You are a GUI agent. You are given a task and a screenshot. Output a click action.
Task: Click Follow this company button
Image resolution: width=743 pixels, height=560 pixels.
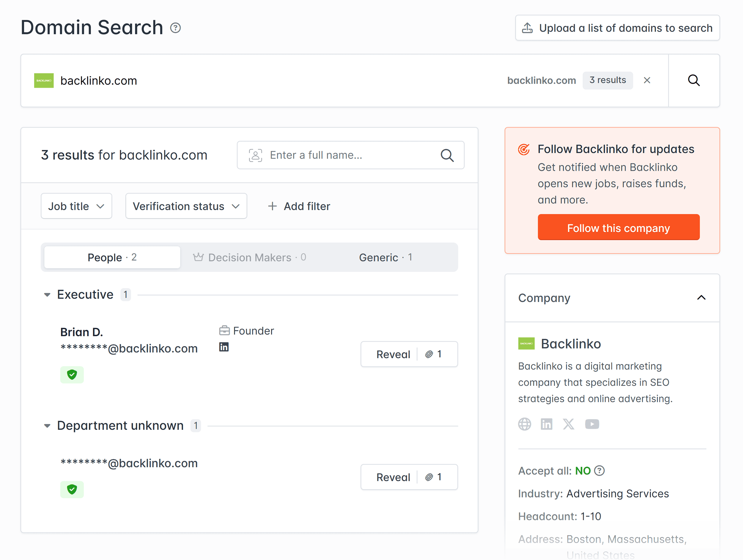(x=618, y=228)
